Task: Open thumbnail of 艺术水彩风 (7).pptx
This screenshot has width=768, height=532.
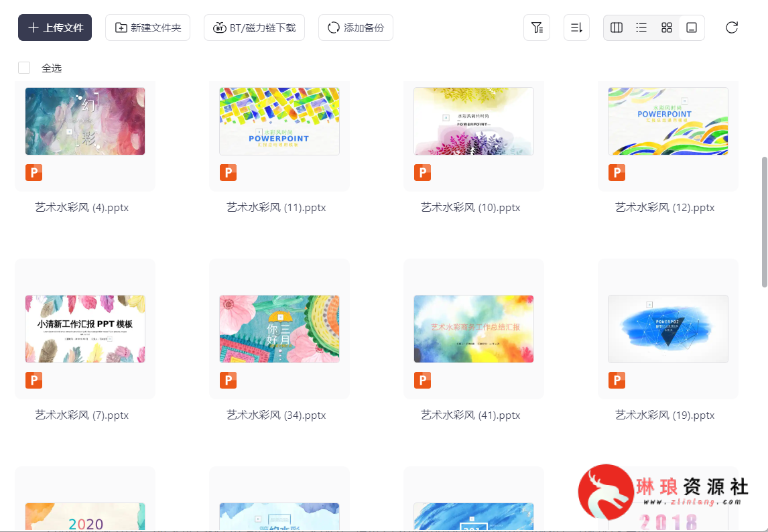Action: tap(85, 329)
